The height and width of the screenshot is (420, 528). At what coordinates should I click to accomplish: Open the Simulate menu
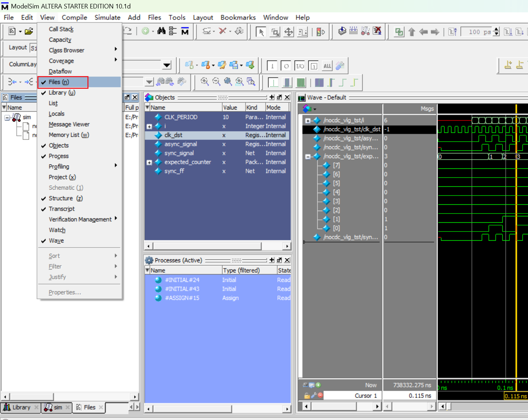tap(108, 17)
